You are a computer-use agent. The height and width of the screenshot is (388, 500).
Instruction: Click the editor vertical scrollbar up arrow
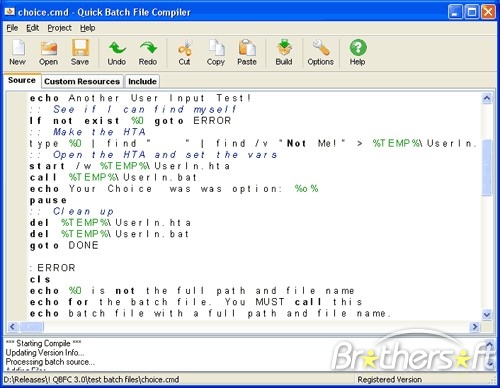(x=487, y=98)
